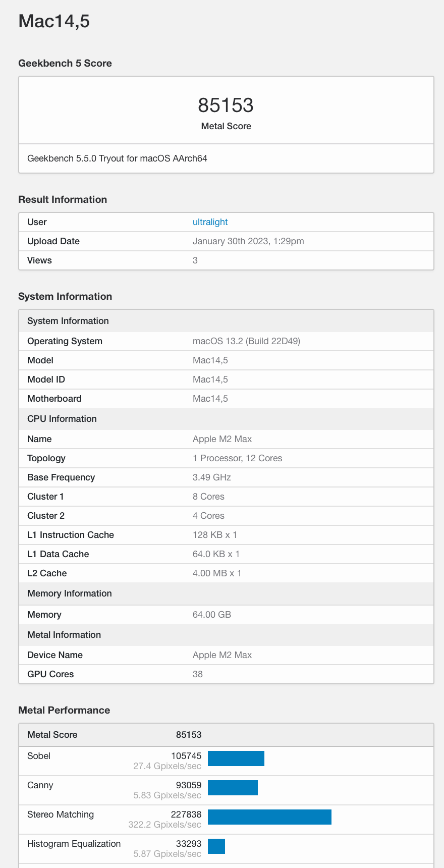Click the Base Frequency 3.49 GHz value

coord(212,477)
